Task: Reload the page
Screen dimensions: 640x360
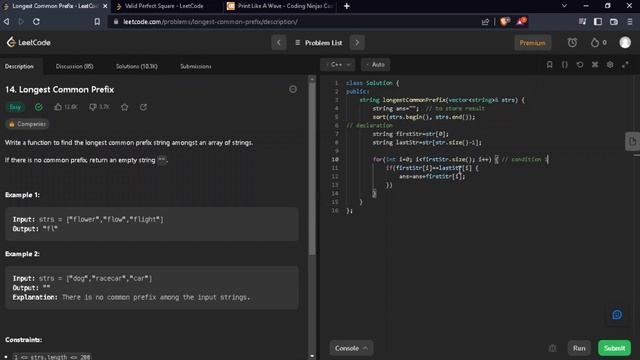Action: click(x=36, y=22)
